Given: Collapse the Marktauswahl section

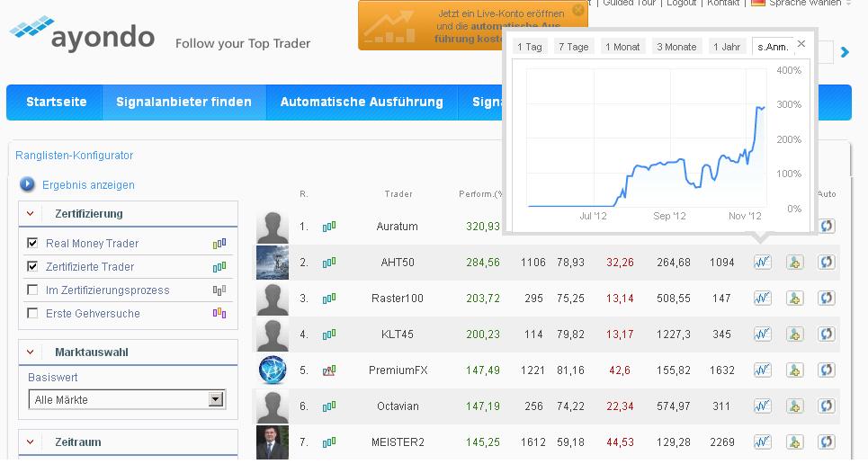Looking at the screenshot, I should [30, 352].
